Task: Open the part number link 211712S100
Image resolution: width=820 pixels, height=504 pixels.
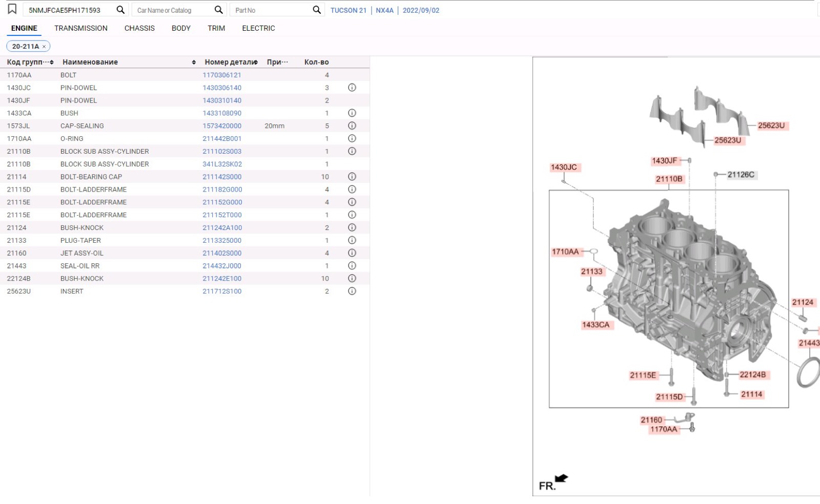Action: 222,291
